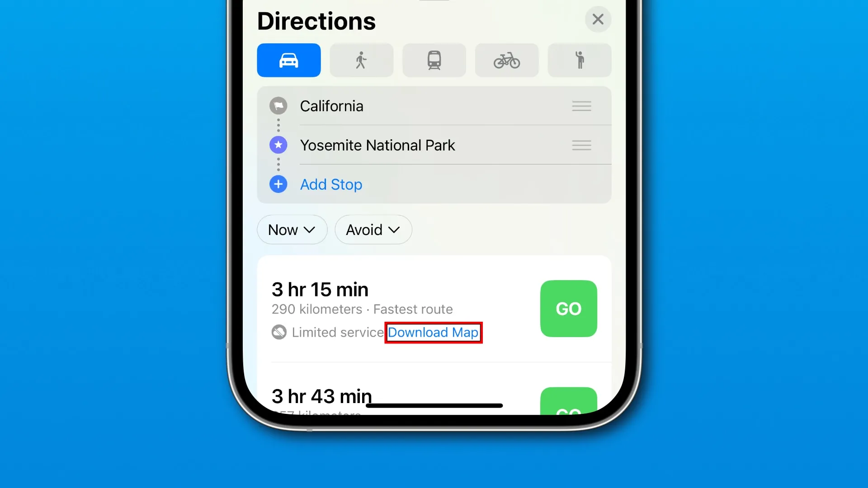Viewport: 868px width, 488px height.
Task: Click the Add Stop plus icon
Action: (278, 184)
